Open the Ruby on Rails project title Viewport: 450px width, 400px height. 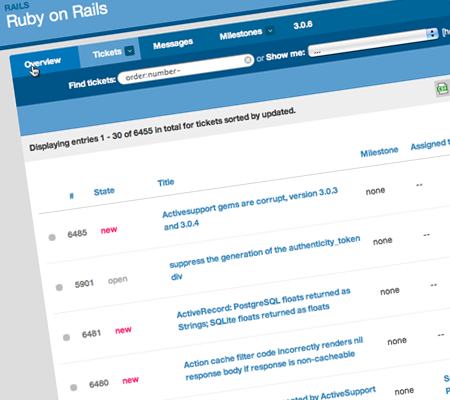57,15
